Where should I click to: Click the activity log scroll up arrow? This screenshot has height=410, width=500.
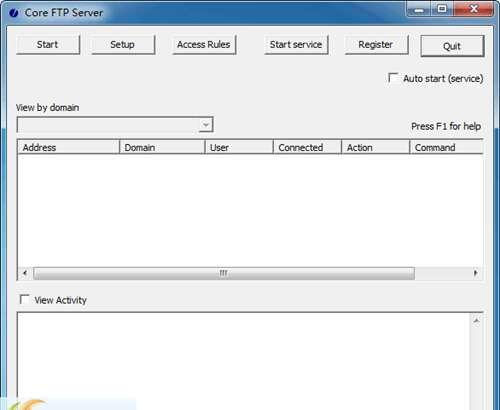point(476,321)
